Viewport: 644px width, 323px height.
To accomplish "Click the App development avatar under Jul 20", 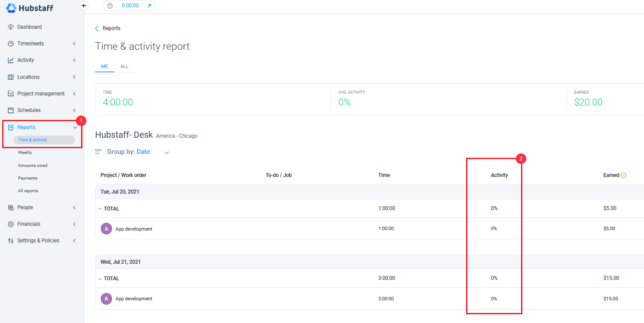I will coord(106,229).
